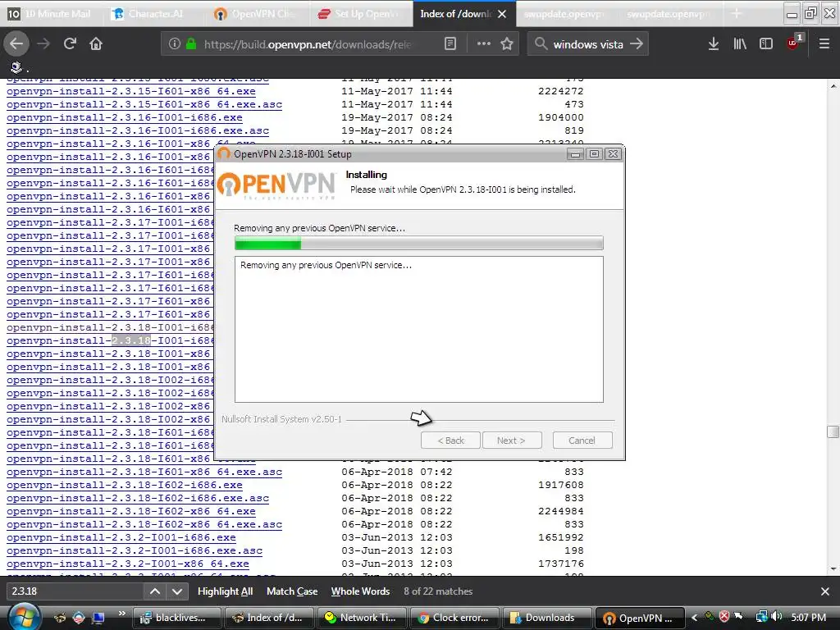Screen dimensions: 840x630
Task: Open the Firefox hamburger menu
Action: point(824,43)
